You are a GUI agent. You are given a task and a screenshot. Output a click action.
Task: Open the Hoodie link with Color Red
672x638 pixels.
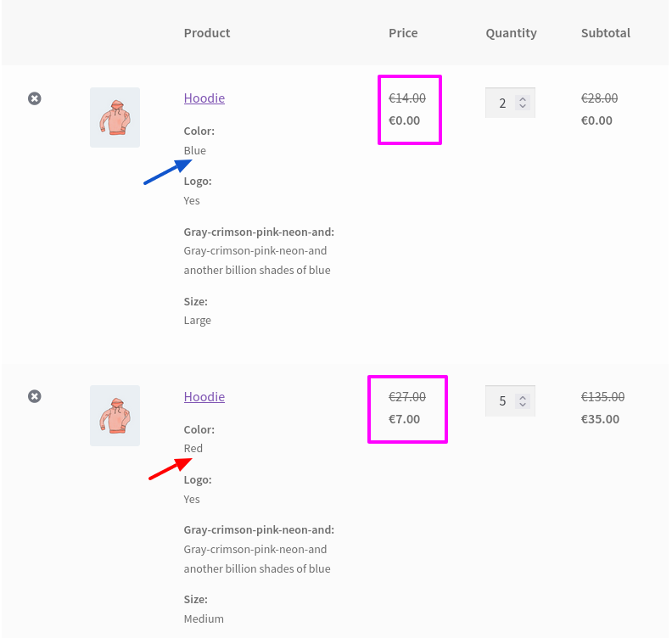pos(204,397)
